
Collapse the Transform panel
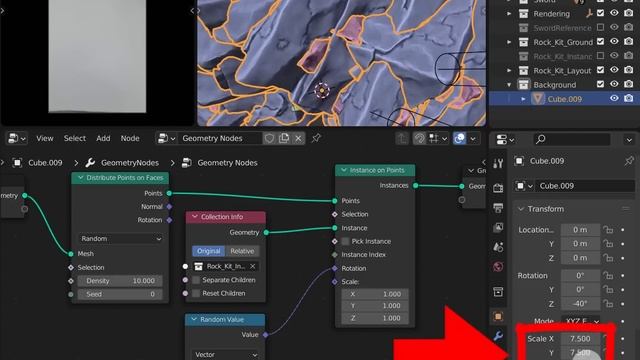[521, 209]
